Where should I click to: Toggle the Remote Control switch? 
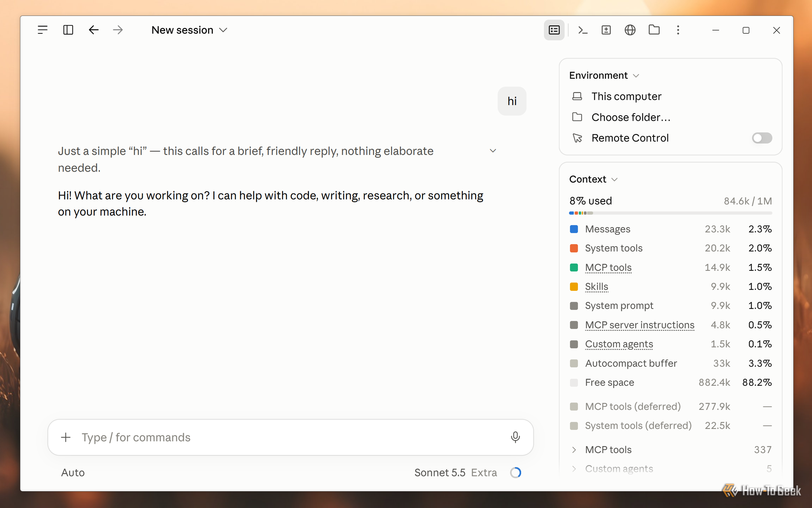click(762, 138)
